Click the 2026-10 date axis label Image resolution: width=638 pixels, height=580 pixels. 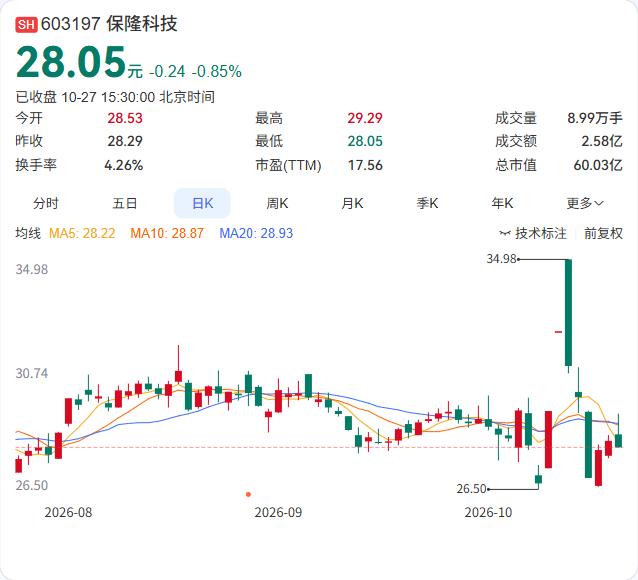pos(488,512)
